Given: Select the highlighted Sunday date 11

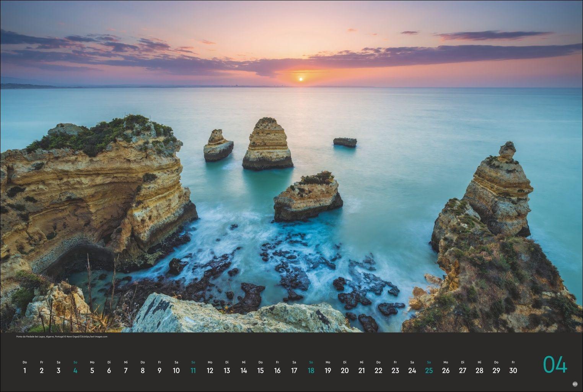Looking at the screenshot, I should point(193,370).
